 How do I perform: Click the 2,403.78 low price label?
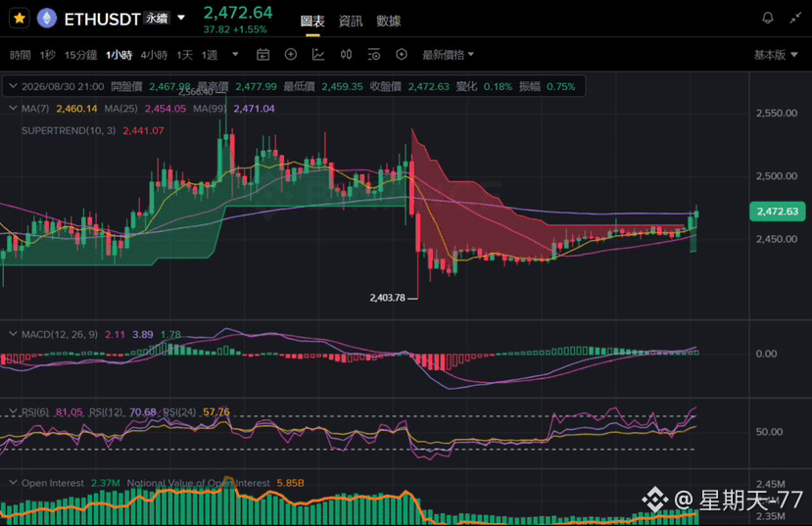pyautogui.click(x=387, y=298)
